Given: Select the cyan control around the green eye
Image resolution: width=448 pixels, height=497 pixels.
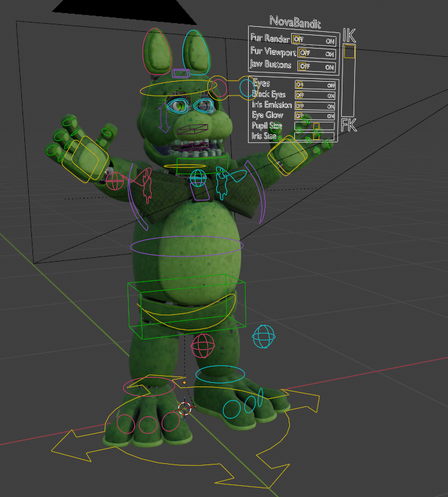Looking at the screenshot, I should point(177,106).
